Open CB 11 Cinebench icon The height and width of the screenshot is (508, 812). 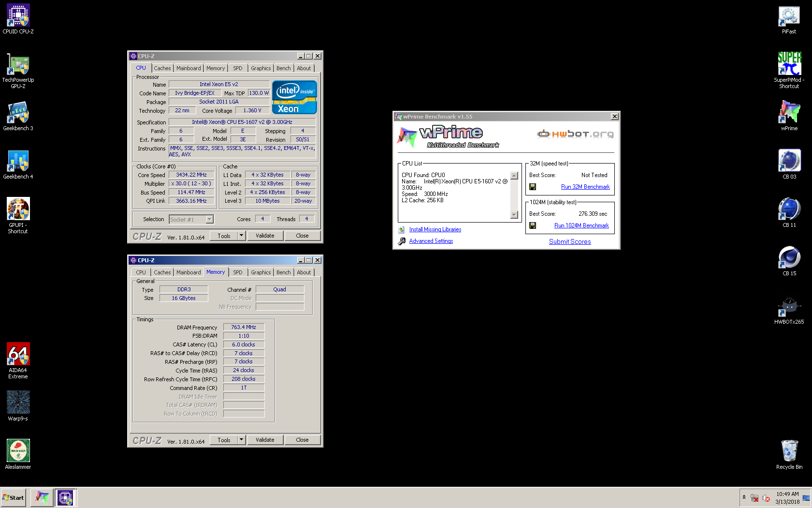point(789,213)
